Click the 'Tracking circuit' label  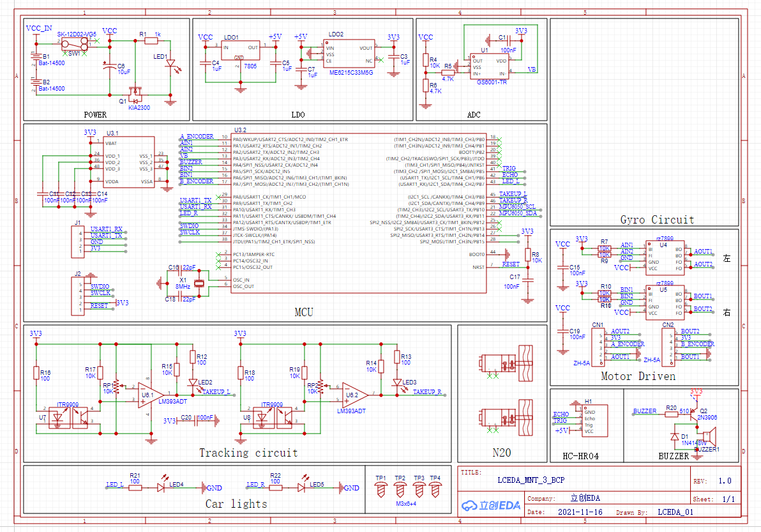248,453
